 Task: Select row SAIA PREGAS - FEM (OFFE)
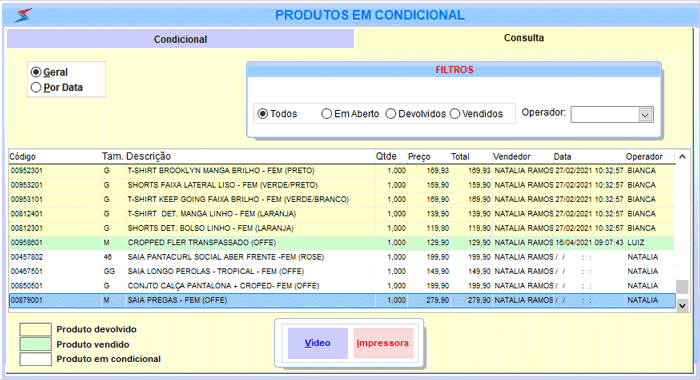[342, 301]
